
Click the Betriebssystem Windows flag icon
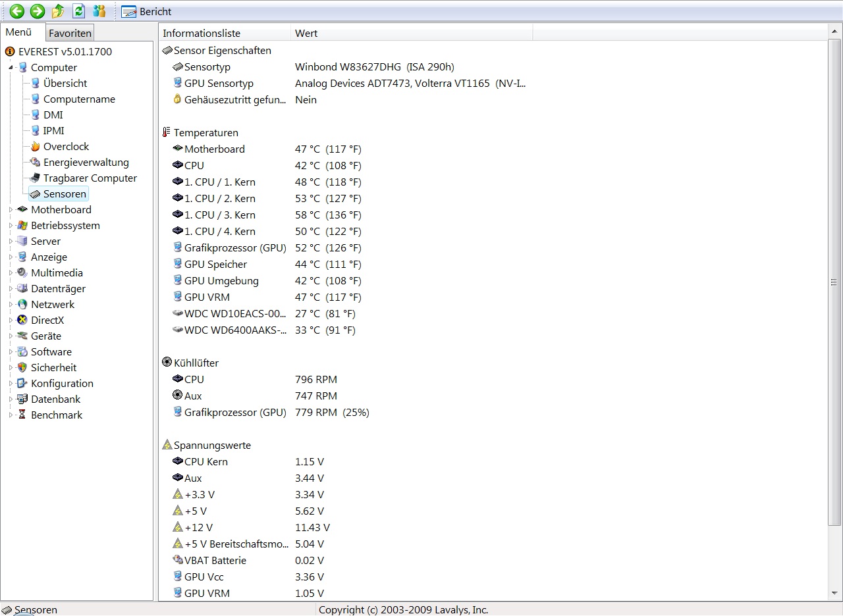tap(22, 226)
